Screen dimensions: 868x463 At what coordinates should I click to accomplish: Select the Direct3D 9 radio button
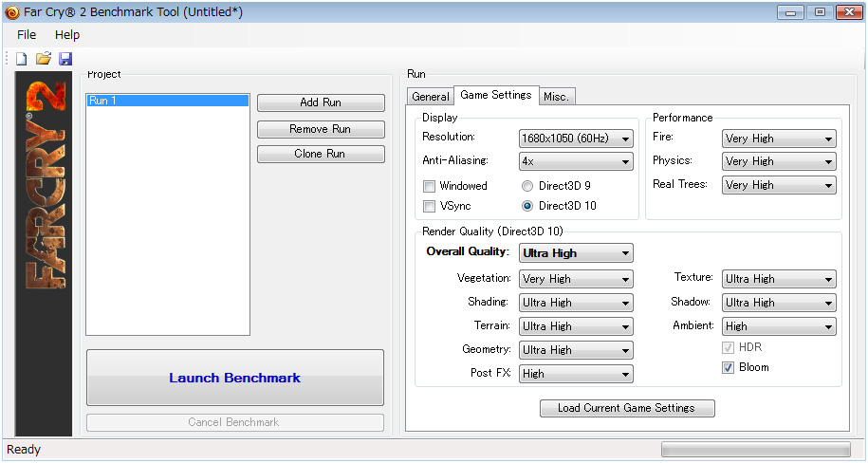coord(527,186)
